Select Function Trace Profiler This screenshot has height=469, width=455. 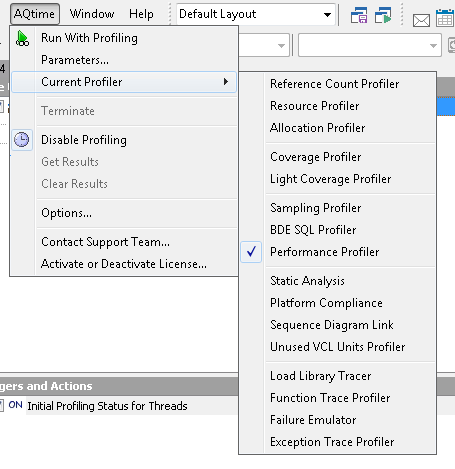click(337, 398)
